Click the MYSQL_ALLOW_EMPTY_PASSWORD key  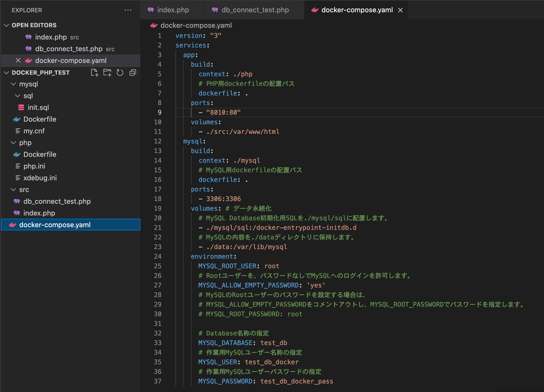click(249, 285)
